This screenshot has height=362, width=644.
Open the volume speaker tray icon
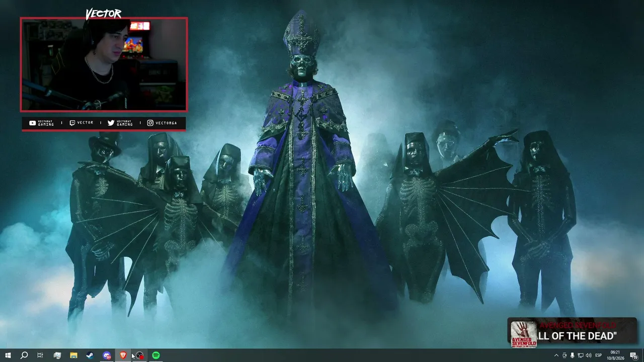(589, 355)
